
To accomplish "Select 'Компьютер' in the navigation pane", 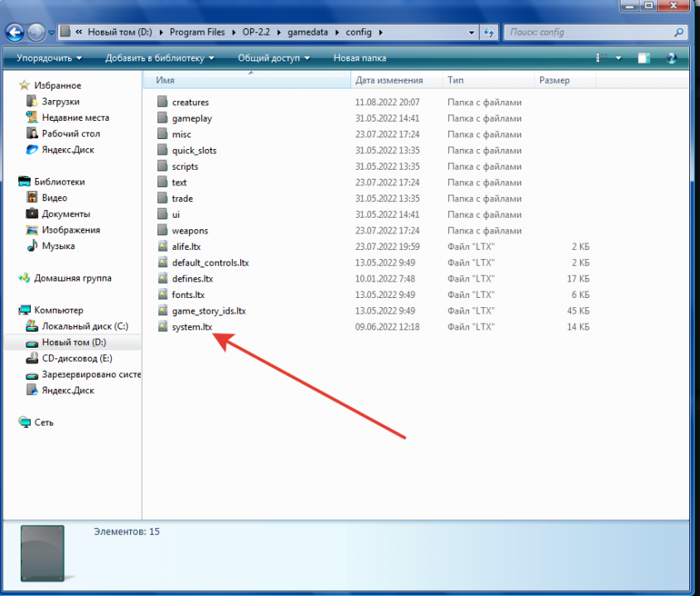I will pyautogui.click(x=59, y=310).
